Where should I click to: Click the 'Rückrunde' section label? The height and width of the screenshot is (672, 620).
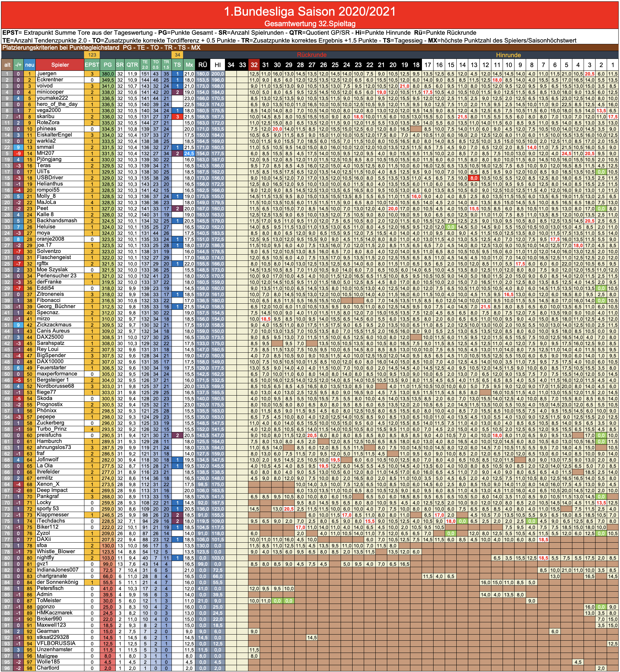tap(312, 55)
